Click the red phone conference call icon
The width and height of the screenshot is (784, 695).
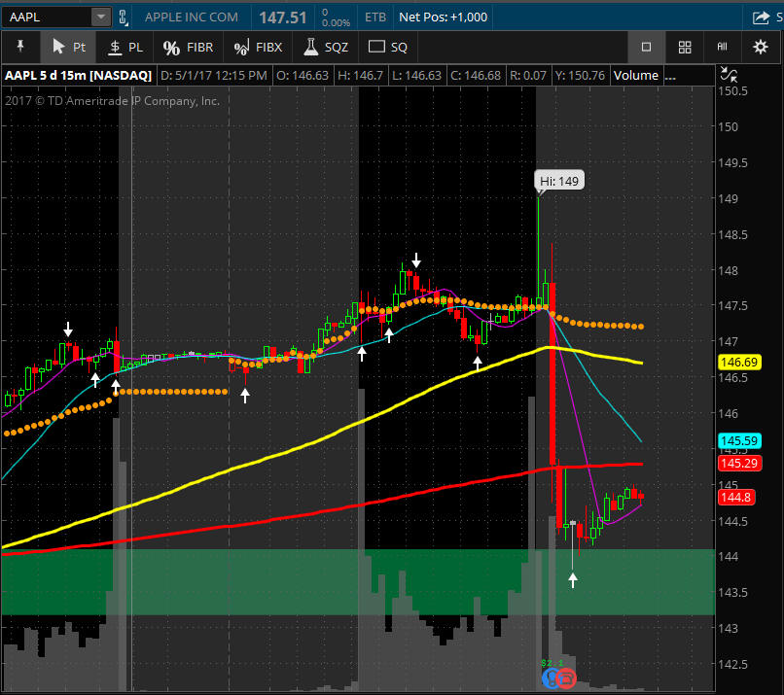coord(567,678)
